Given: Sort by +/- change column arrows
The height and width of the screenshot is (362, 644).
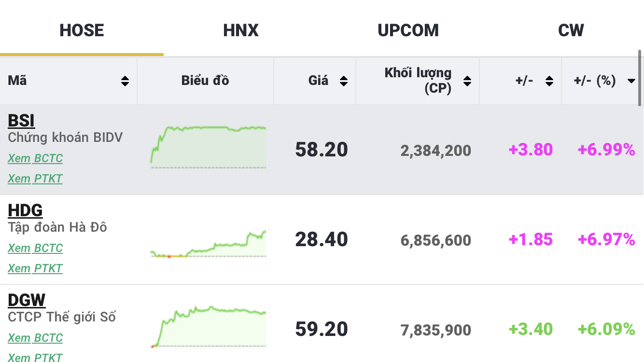Looking at the screenshot, I should (x=549, y=81).
